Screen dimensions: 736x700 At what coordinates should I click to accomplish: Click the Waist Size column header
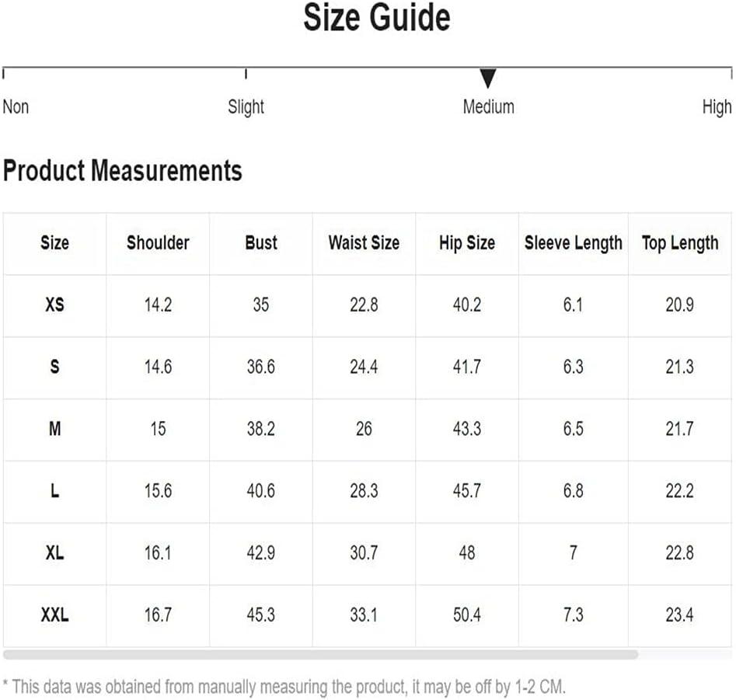pos(364,243)
